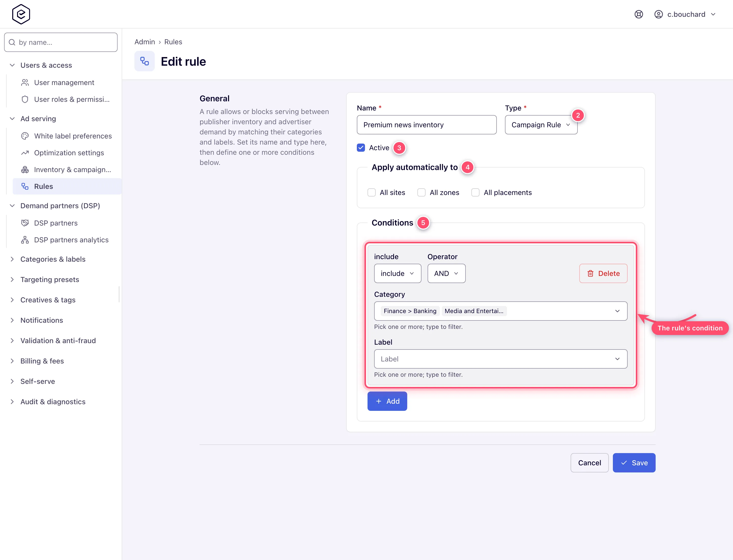Click the palette icon for White label
Screen dimensions: 733x560
(x=25, y=136)
